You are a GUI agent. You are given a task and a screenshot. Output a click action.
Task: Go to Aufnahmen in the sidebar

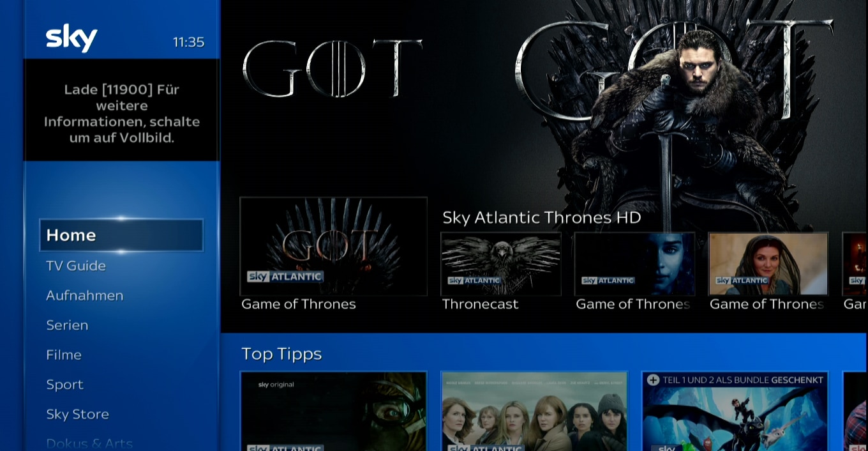[85, 295]
